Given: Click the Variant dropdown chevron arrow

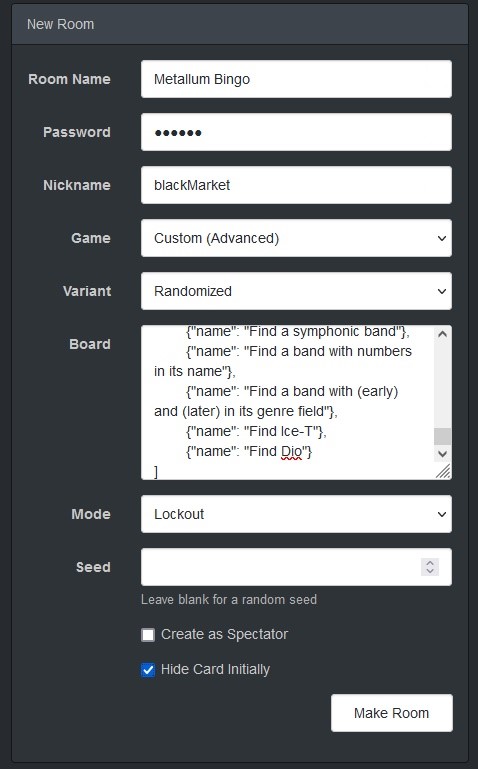Looking at the screenshot, I should click(442, 291).
